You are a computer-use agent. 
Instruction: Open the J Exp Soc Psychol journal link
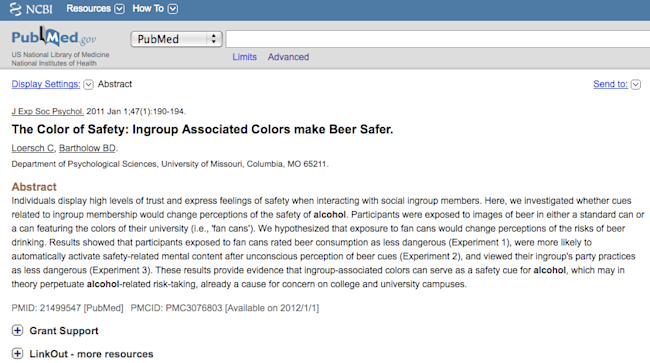48,111
